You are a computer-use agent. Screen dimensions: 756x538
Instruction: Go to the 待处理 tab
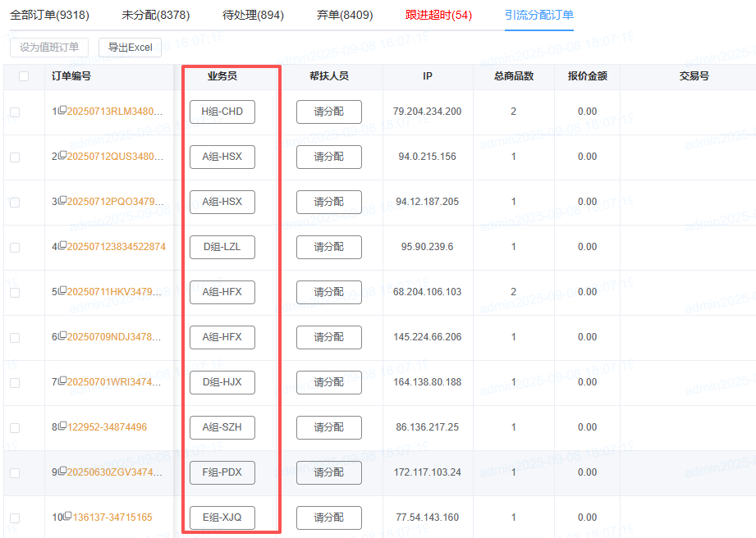pos(253,16)
